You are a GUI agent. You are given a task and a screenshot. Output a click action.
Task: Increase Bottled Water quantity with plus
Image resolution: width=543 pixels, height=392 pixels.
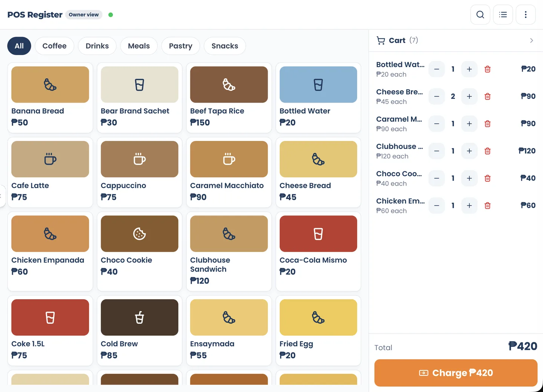(x=469, y=69)
